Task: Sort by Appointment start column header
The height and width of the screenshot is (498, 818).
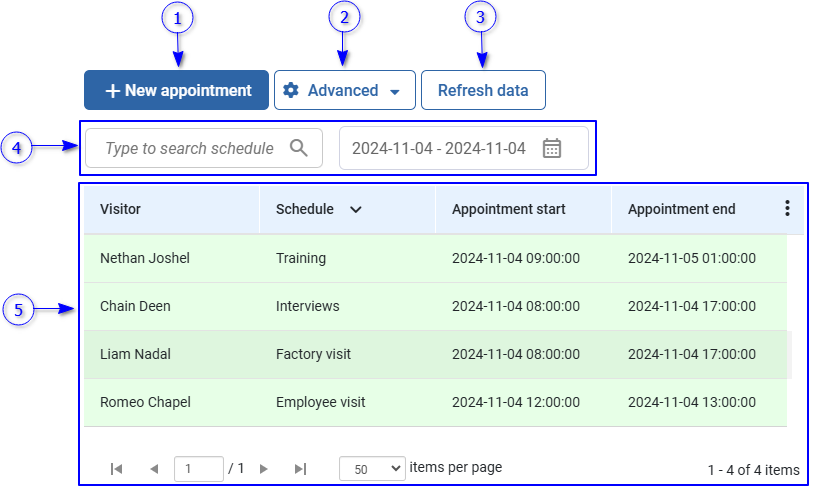Action: tap(508, 209)
